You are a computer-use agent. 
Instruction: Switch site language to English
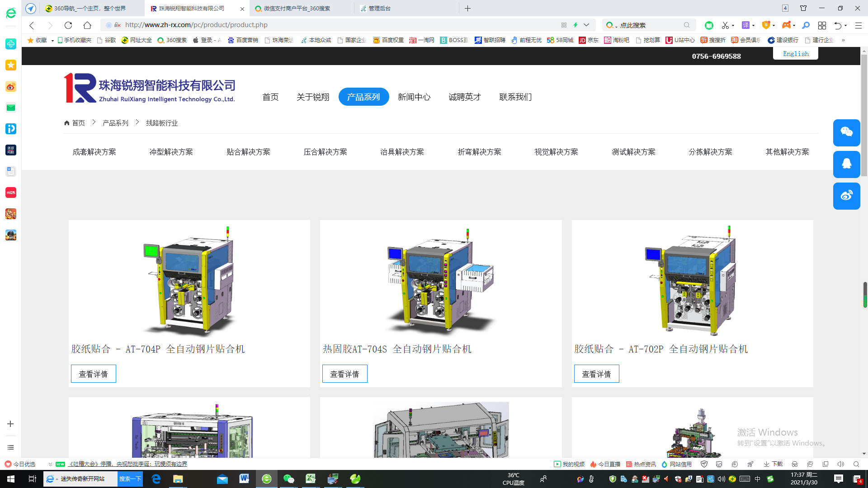[x=796, y=53]
